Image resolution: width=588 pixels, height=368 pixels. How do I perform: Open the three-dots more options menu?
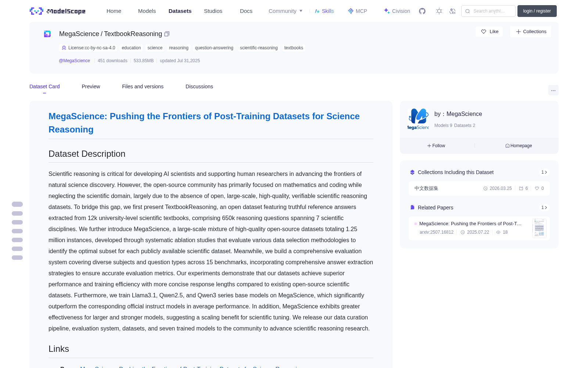pyautogui.click(x=553, y=90)
